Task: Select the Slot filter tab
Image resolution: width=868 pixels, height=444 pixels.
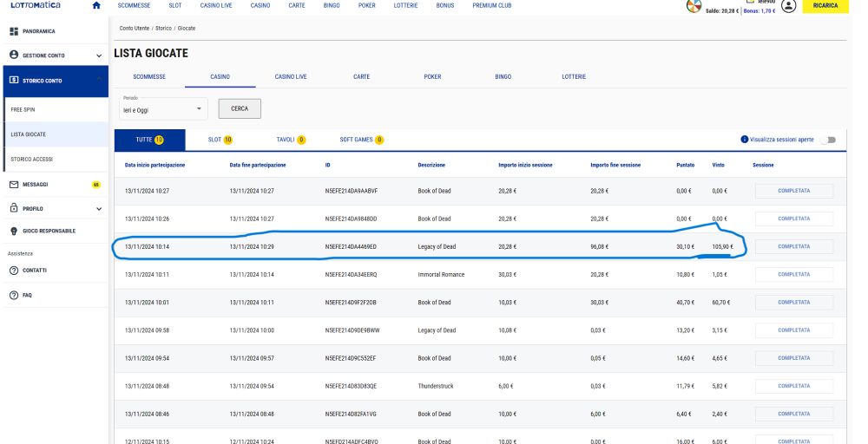Action: 220,140
